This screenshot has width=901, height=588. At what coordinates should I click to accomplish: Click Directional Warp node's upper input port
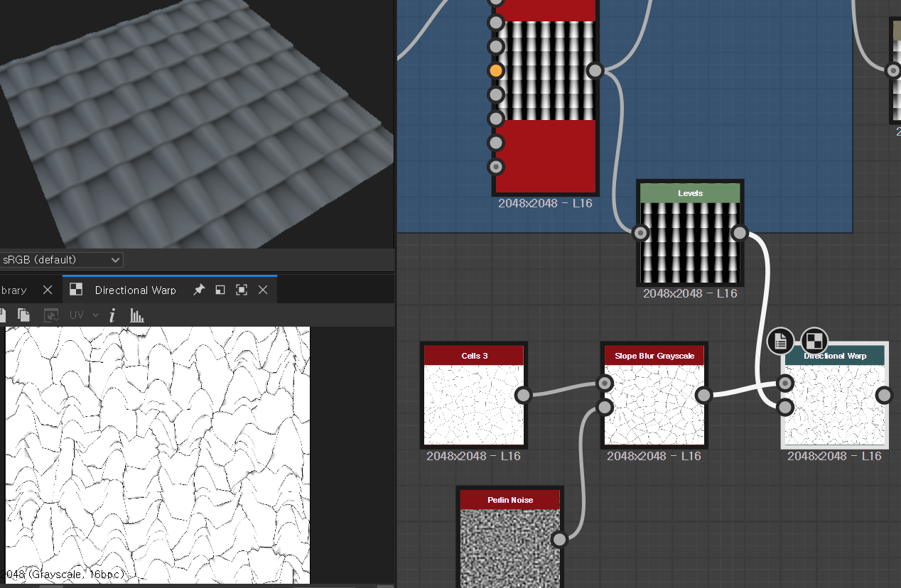pyautogui.click(x=785, y=383)
